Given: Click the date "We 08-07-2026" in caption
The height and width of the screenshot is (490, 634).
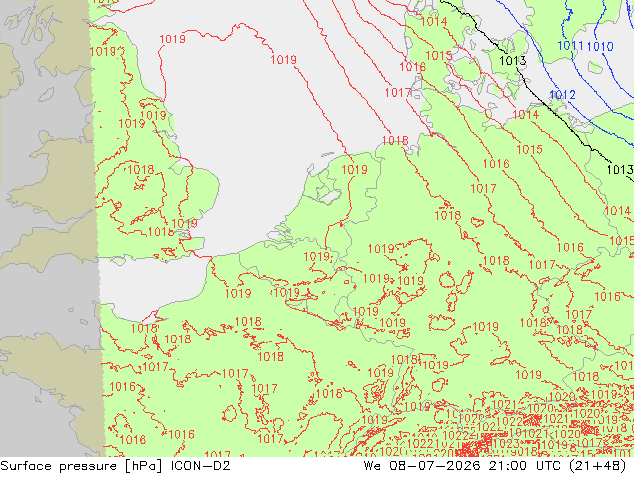Looking at the screenshot, I should pos(422,466).
